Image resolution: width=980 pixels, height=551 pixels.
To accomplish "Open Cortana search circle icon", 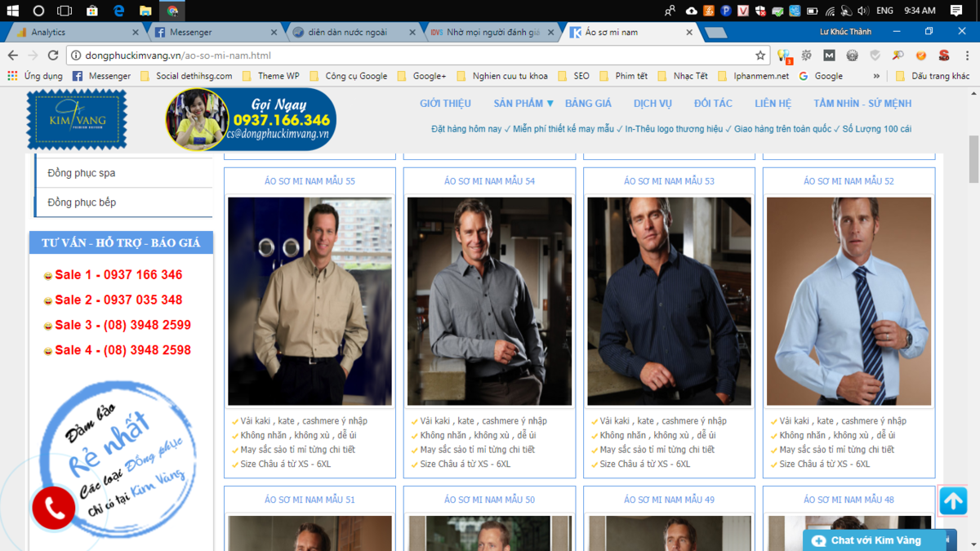I will (x=38, y=11).
